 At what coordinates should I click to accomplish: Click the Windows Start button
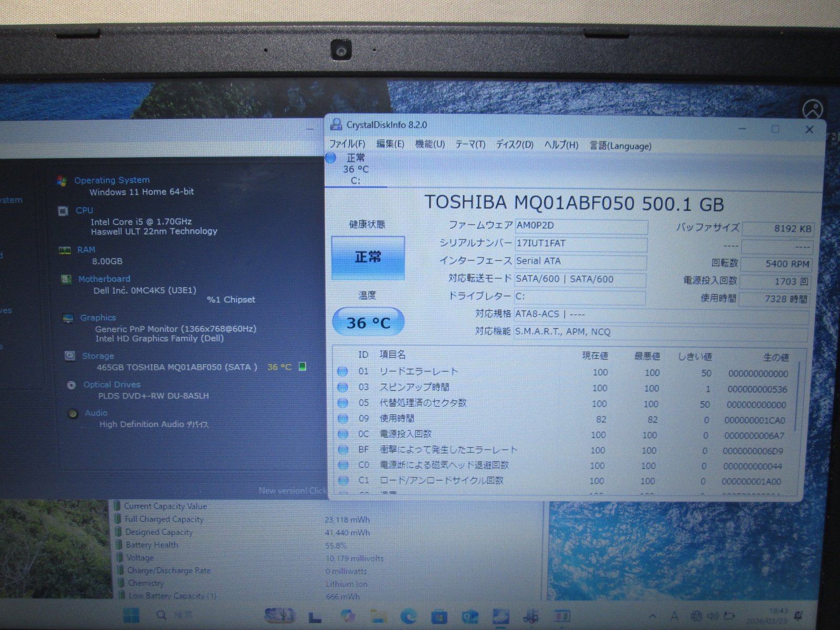click(131, 615)
